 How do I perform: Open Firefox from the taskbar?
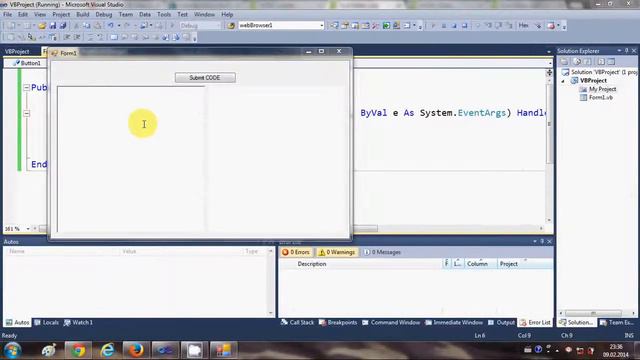pos(136,350)
